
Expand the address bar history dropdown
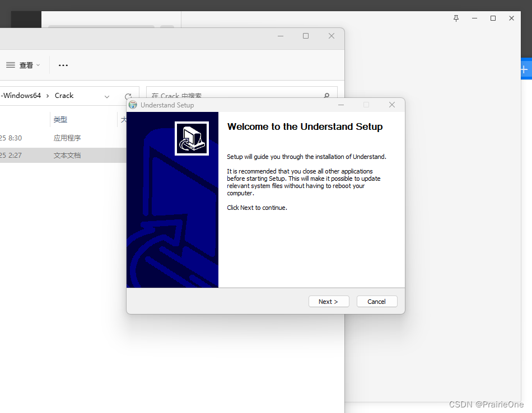point(107,96)
